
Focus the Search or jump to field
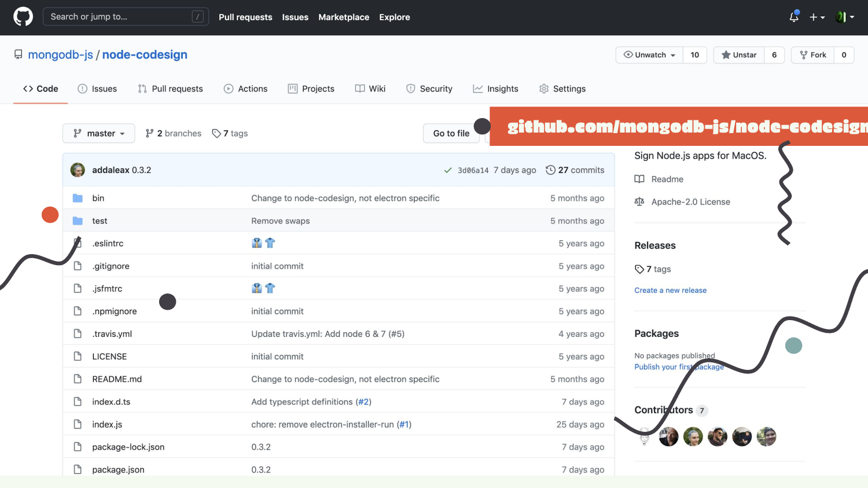pyautogui.click(x=119, y=17)
